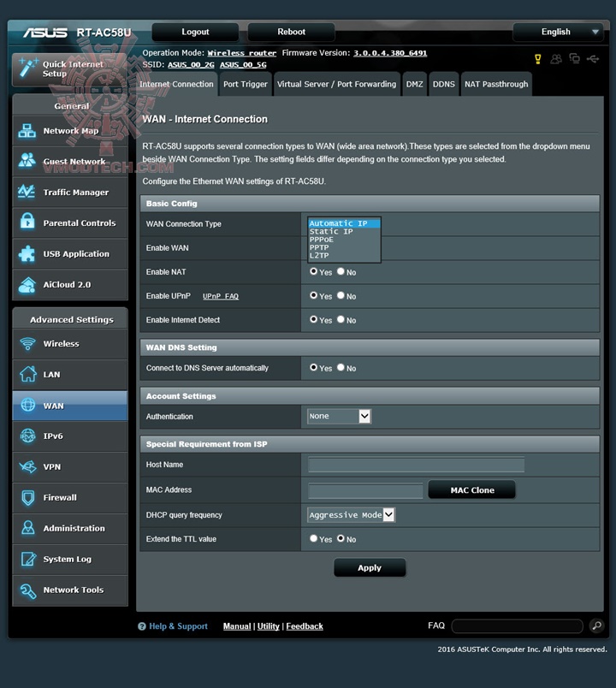Click the yellow notification bulb icon
616x688 pixels.
[x=538, y=59]
